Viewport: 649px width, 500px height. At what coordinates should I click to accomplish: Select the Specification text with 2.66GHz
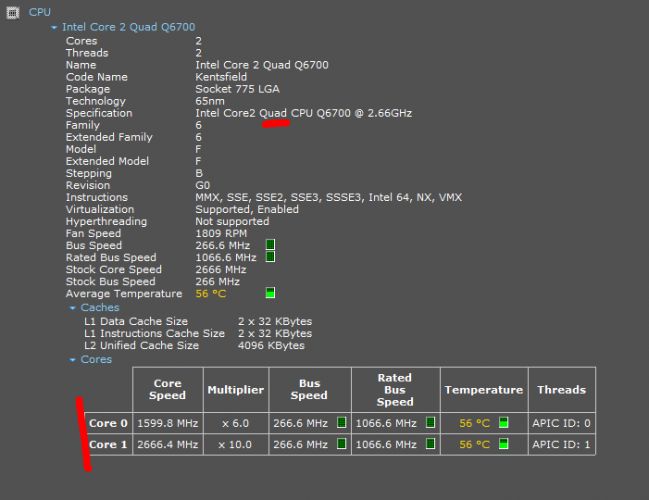click(x=303, y=113)
